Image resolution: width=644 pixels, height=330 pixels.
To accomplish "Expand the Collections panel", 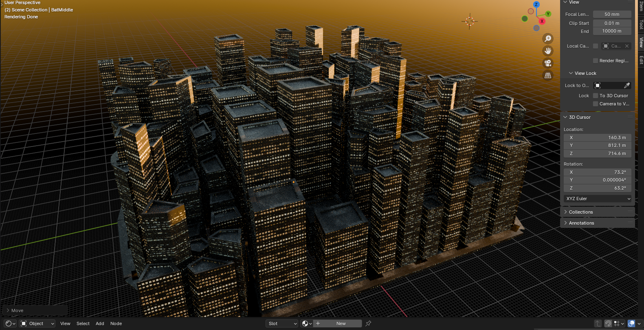I will pyautogui.click(x=580, y=212).
